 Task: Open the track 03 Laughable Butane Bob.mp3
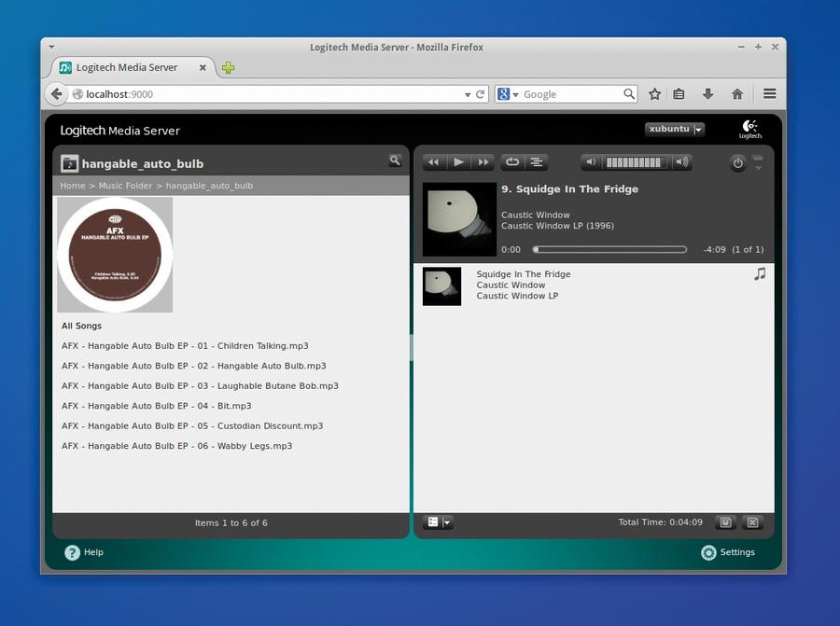tap(200, 385)
